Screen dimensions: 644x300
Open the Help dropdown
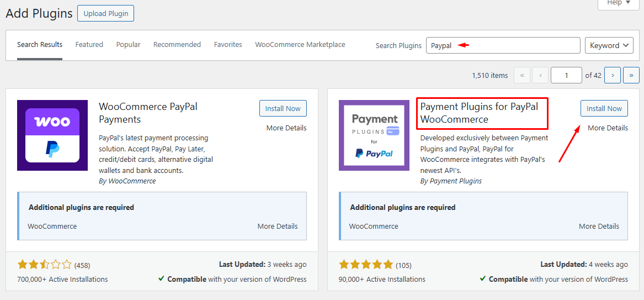tap(619, 3)
